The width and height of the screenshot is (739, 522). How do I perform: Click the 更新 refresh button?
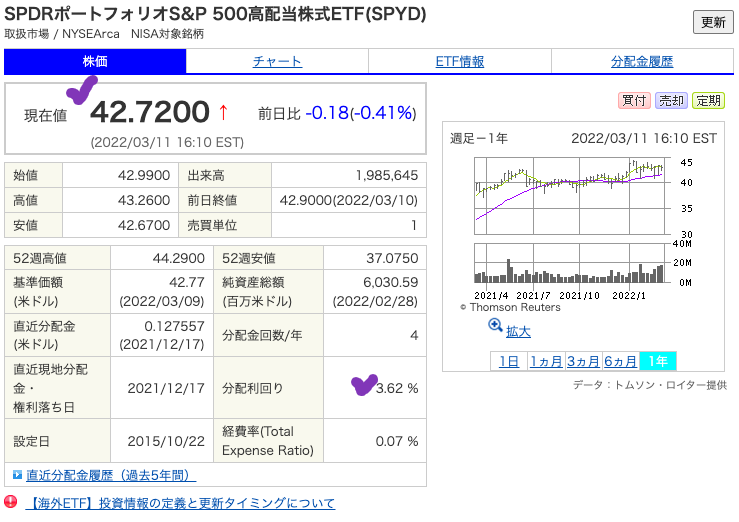tap(713, 22)
